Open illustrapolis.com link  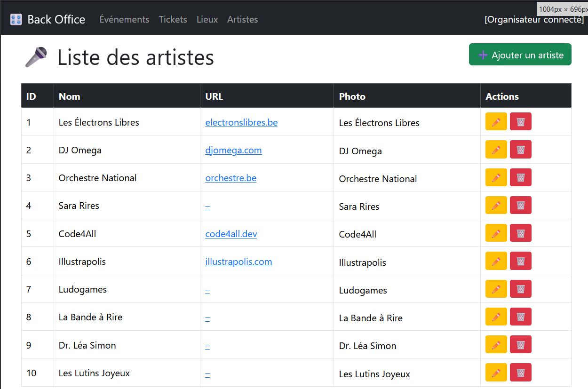pyautogui.click(x=238, y=262)
